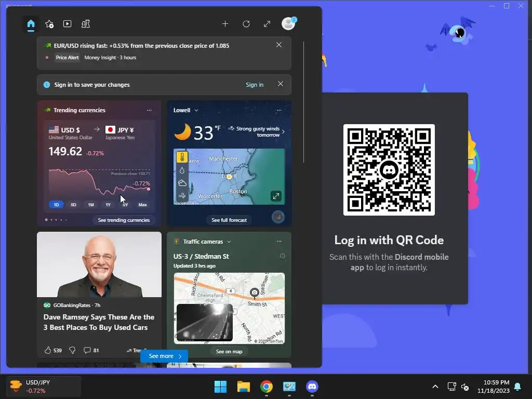532x399 pixels.
Task: Open the Play games chess tab
Action: 86,24
